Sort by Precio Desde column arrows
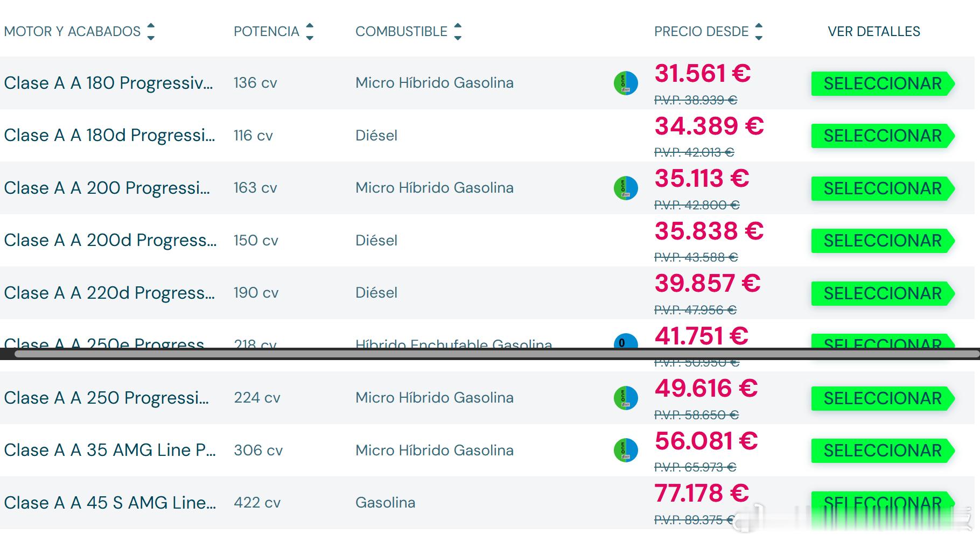The image size is (980, 542). coord(759,32)
